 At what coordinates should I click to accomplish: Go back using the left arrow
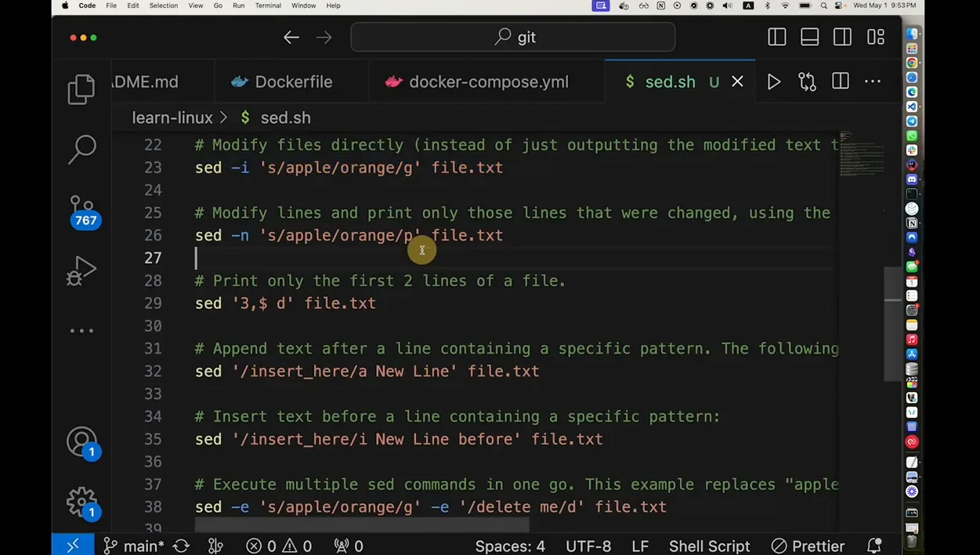pyautogui.click(x=291, y=38)
